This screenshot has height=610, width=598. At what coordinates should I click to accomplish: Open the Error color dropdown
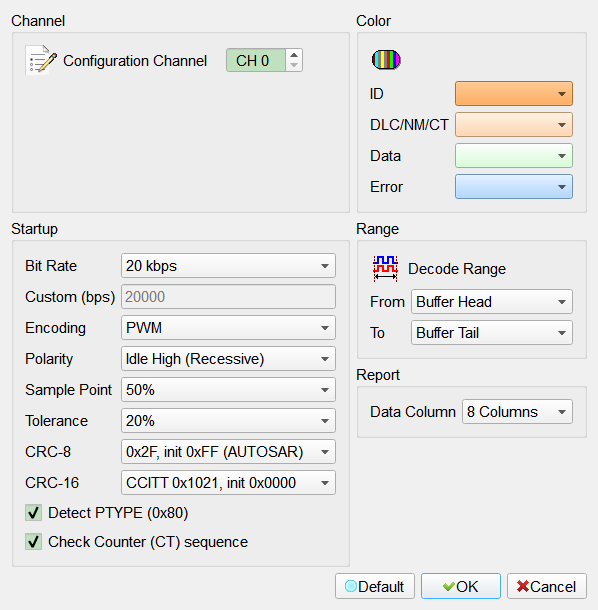[514, 187]
